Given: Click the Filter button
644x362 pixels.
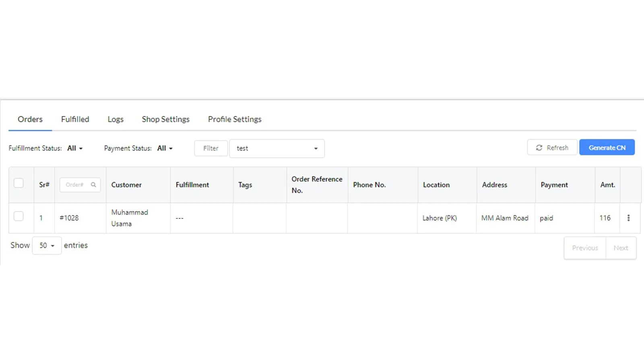Looking at the screenshot, I should [x=211, y=148].
